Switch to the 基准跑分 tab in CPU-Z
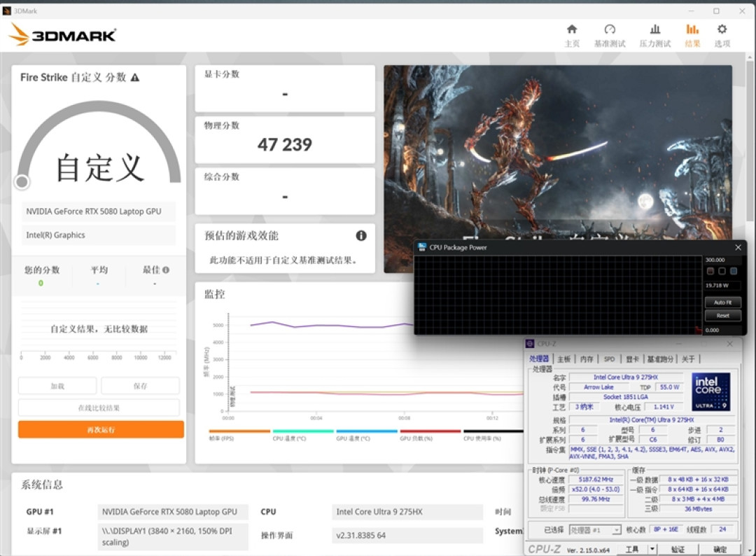756x556 pixels. (659, 359)
